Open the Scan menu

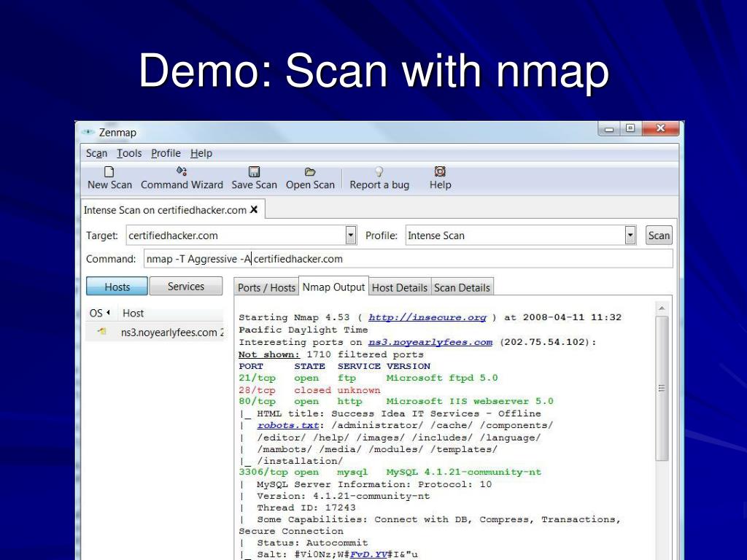[x=96, y=153]
